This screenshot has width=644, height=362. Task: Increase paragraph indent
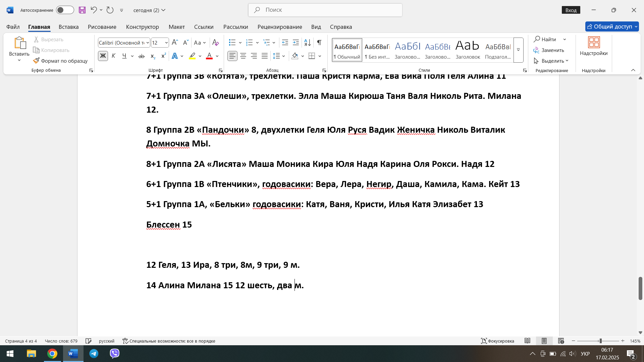coord(296,43)
